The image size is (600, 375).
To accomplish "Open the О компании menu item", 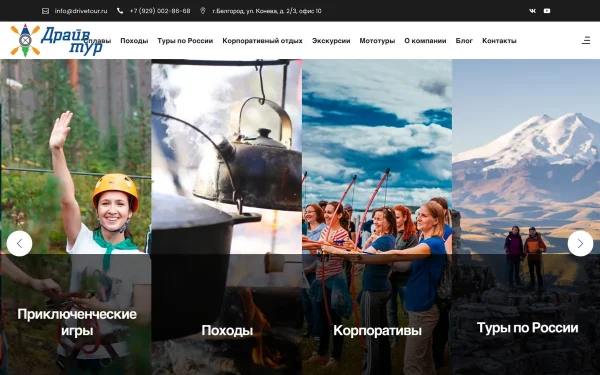I will click(425, 41).
